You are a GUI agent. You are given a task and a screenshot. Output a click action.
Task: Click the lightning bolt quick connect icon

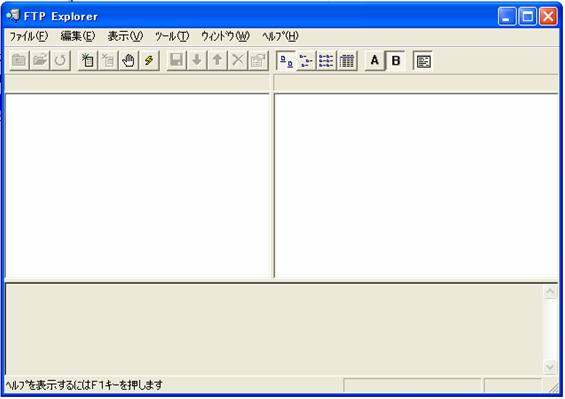click(x=149, y=61)
